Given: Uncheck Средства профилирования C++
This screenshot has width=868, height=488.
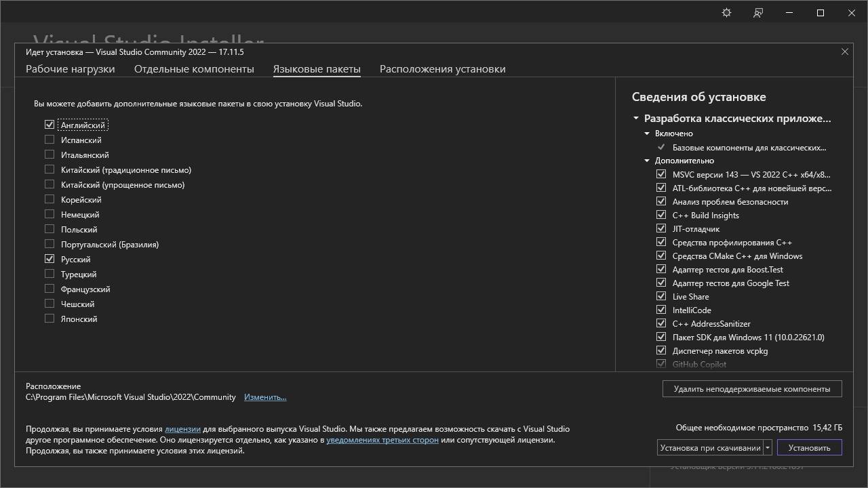Looking at the screenshot, I should [x=661, y=242].
